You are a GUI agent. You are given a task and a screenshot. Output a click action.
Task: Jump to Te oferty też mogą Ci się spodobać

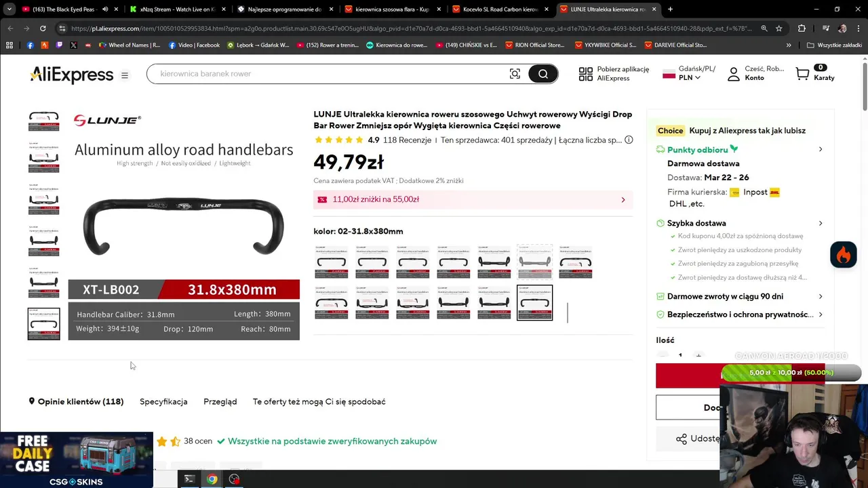coord(319,401)
